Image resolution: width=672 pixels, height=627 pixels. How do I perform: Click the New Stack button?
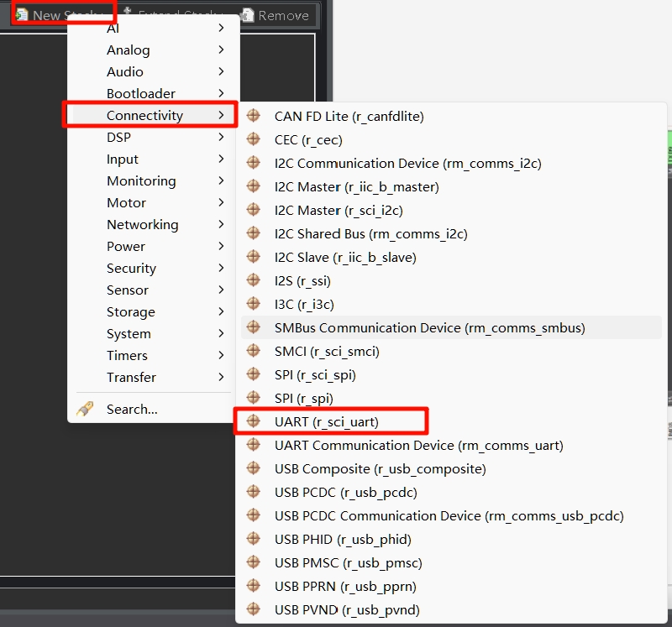tap(63, 15)
